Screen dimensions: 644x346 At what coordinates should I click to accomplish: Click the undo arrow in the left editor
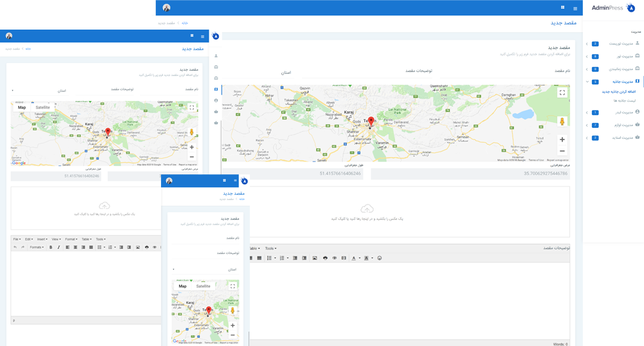point(15,247)
